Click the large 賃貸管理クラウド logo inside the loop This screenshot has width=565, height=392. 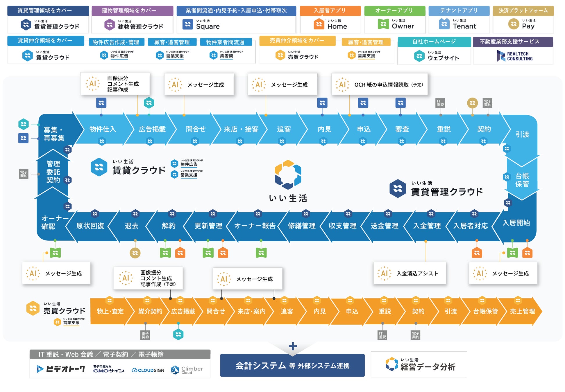tap(436, 189)
